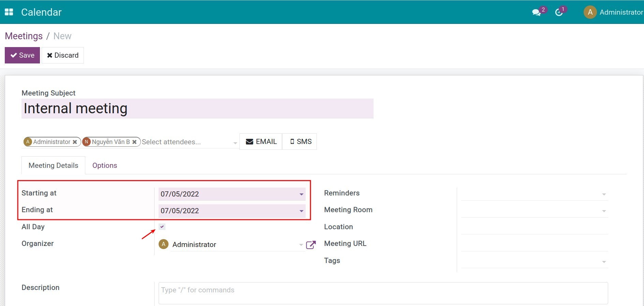Click the EMAIL attendees button
Image resolution: width=644 pixels, height=306 pixels.
pyautogui.click(x=261, y=142)
